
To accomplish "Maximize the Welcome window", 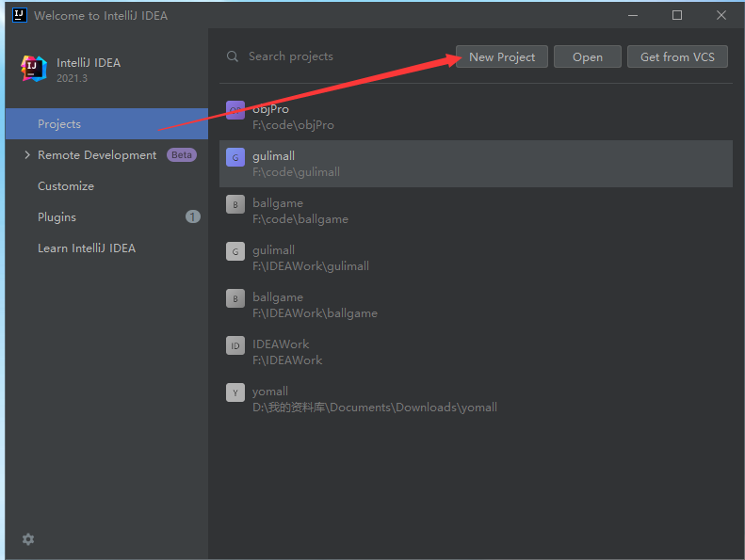I will click(x=677, y=15).
